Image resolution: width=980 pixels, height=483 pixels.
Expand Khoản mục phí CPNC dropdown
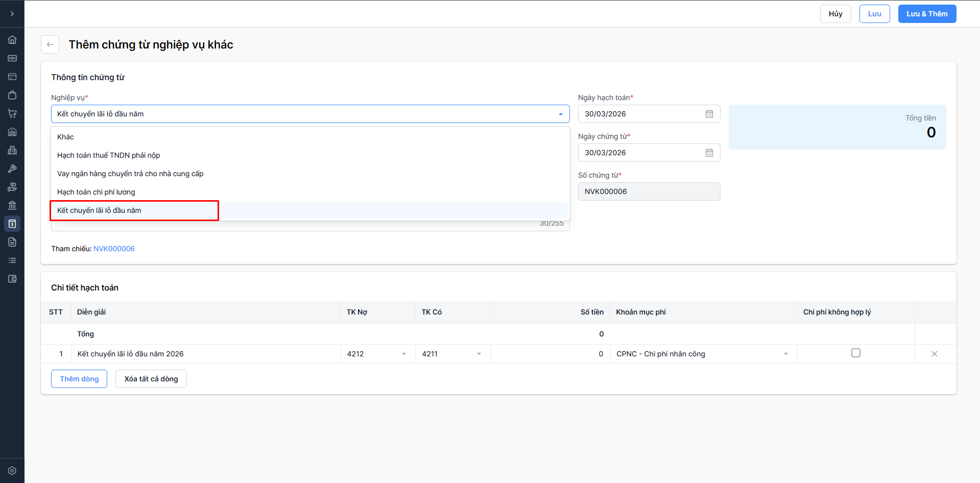[x=785, y=354]
